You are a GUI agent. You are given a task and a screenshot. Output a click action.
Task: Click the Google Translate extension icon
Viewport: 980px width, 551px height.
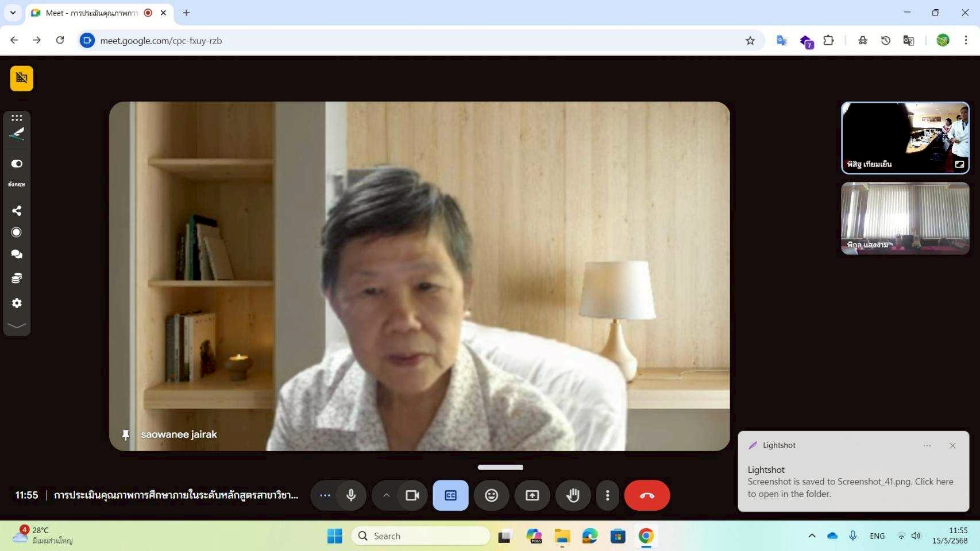(x=781, y=41)
